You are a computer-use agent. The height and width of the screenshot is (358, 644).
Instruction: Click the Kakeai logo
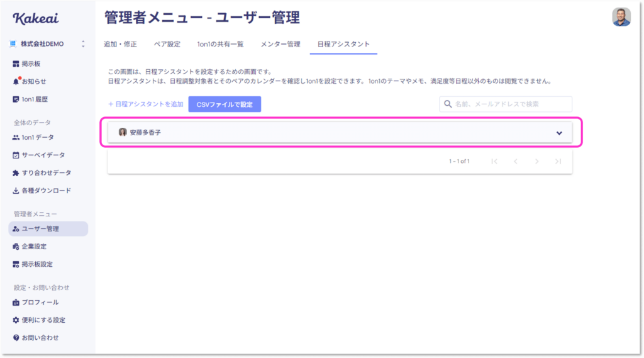click(36, 18)
